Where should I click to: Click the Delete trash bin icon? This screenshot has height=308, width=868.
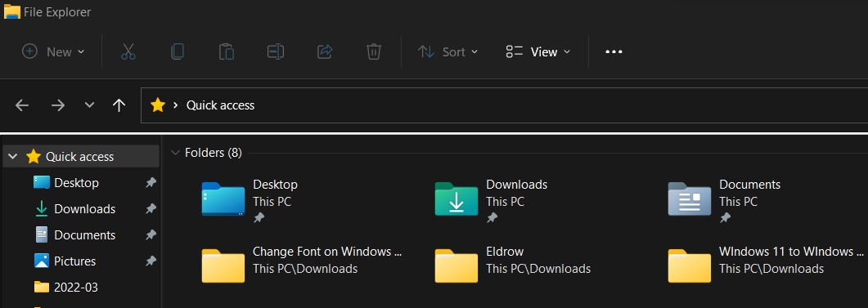tap(374, 52)
